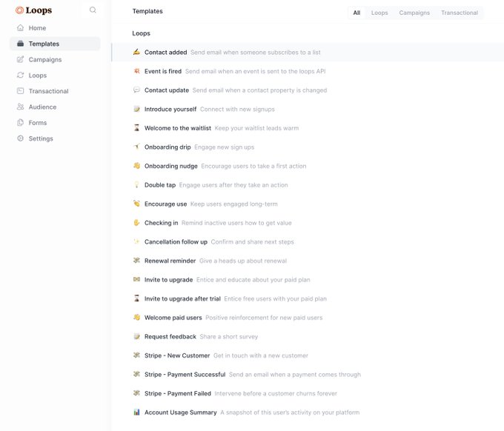
Task: Click the speech bubble icon beside Contact update
Action: 136,90
